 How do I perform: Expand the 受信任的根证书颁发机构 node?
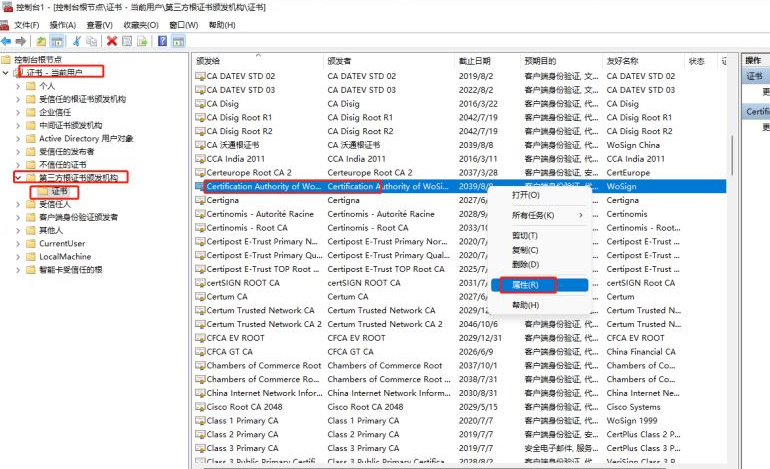coord(18,99)
